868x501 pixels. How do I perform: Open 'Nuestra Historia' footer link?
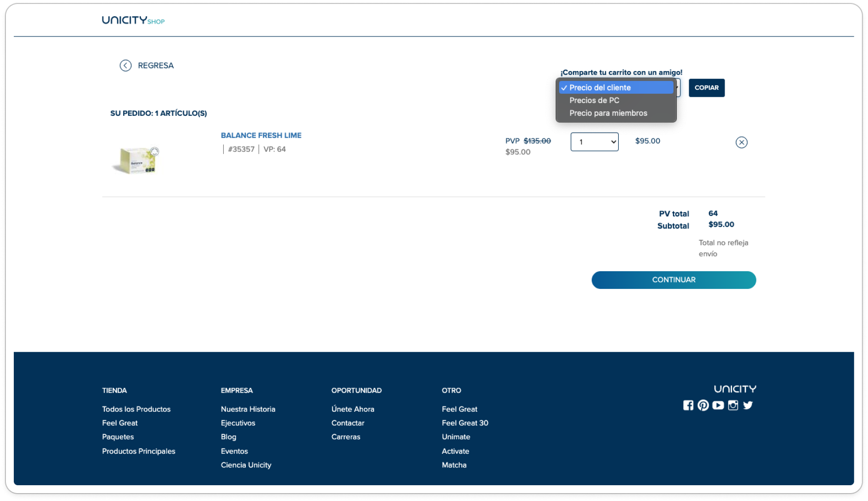pos(248,409)
